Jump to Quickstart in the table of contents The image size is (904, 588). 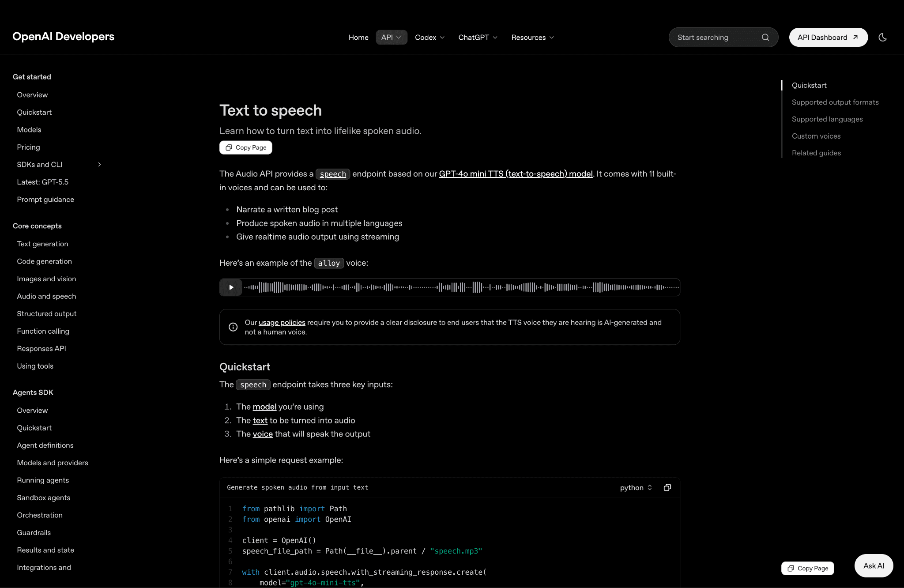point(809,85)
